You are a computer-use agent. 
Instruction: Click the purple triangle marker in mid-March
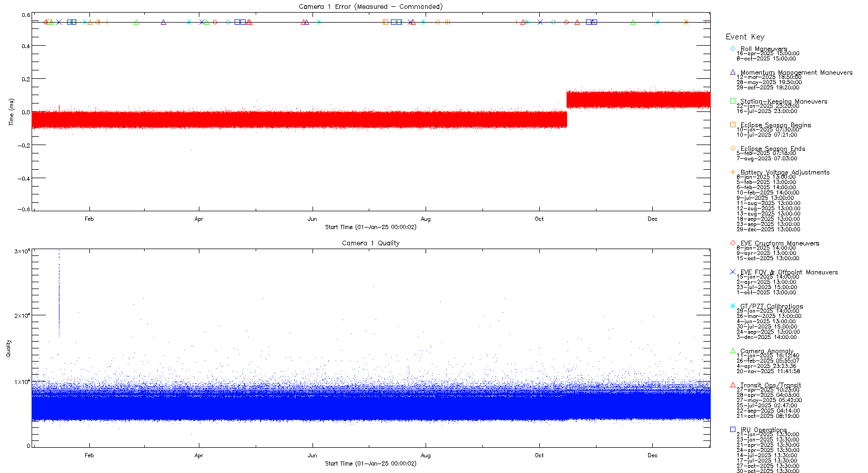click(x=164, y=22)
